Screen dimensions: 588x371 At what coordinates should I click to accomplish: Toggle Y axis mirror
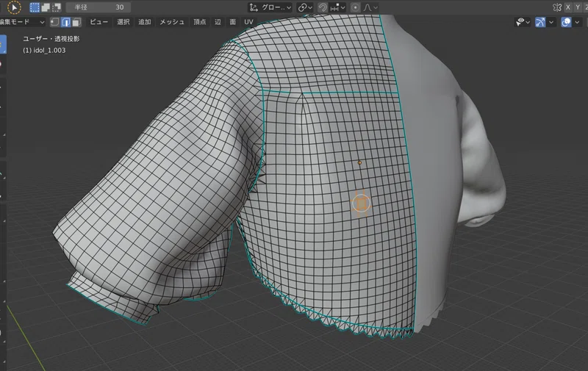pyautogui.click(x=578, y=7)
